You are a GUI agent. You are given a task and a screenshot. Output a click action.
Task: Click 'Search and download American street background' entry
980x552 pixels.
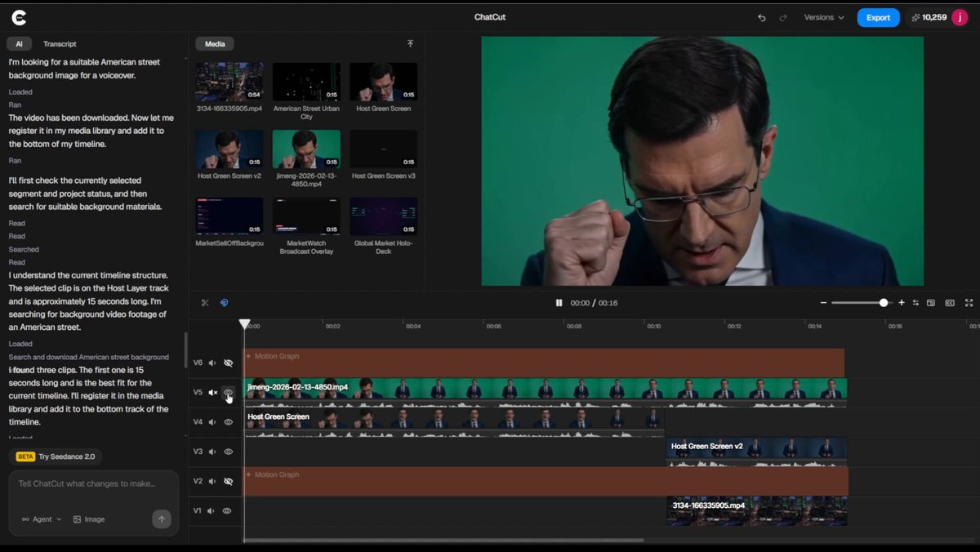click(x=89, y=357)
